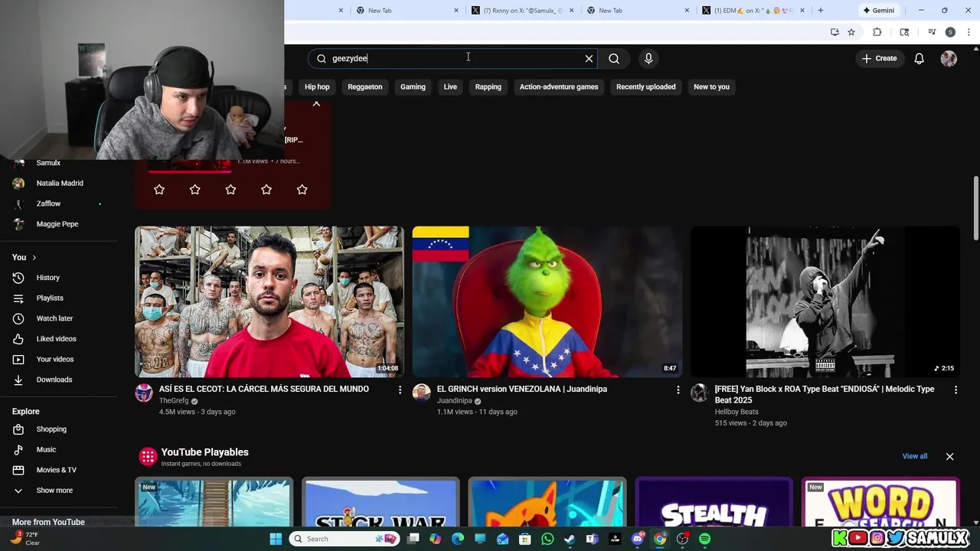Select the Hip hop filter chip
The height and width of the screenshot is (551, 980).
click(x=317, y=86)
